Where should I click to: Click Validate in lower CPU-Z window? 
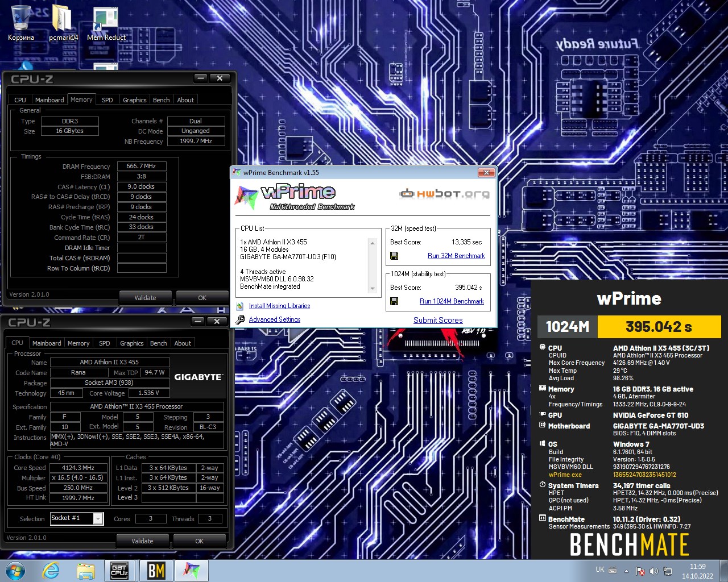coord(142,541)
